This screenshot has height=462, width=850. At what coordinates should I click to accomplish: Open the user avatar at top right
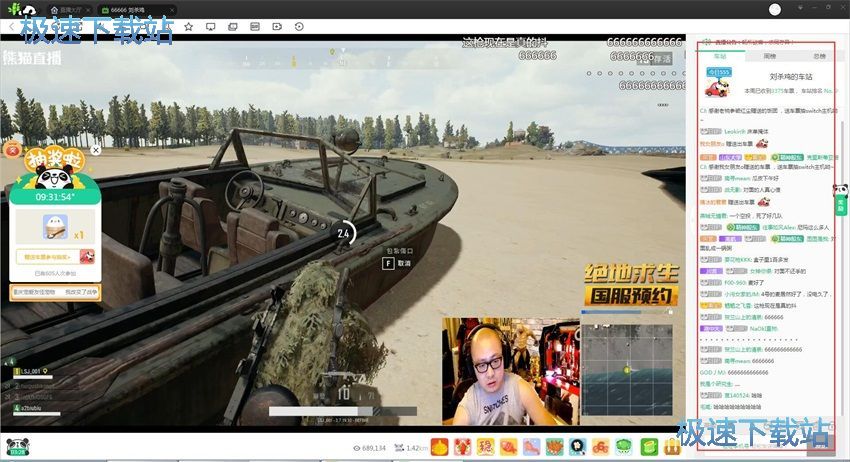(x=775, y=9)
